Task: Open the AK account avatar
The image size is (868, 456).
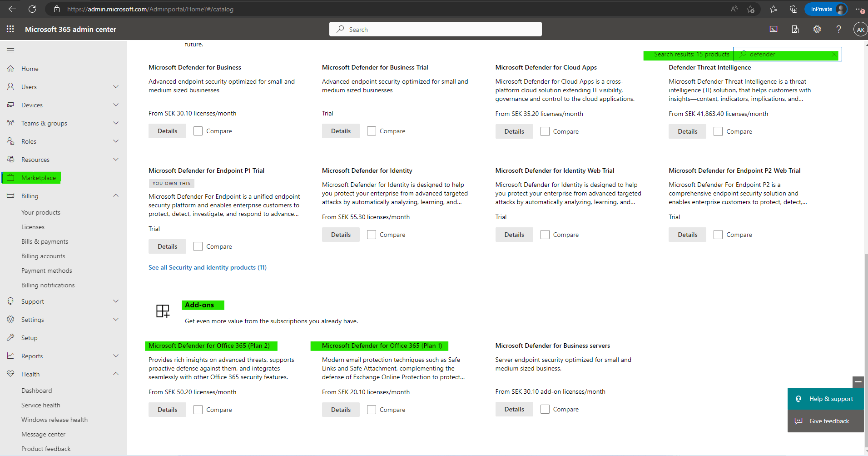Action: click(860, 29)
